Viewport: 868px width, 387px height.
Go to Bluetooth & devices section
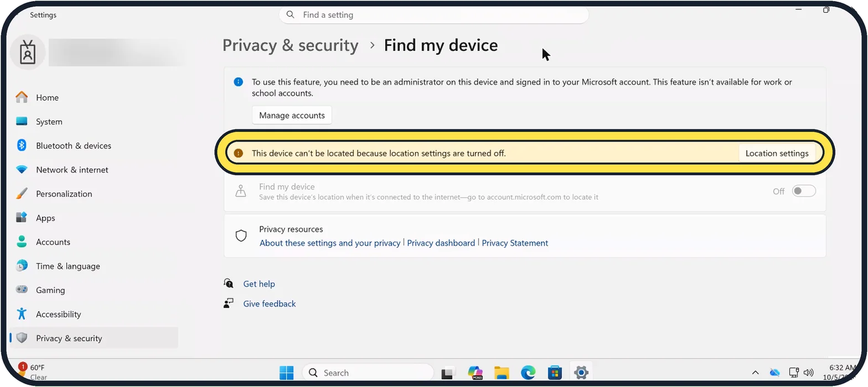74,145
